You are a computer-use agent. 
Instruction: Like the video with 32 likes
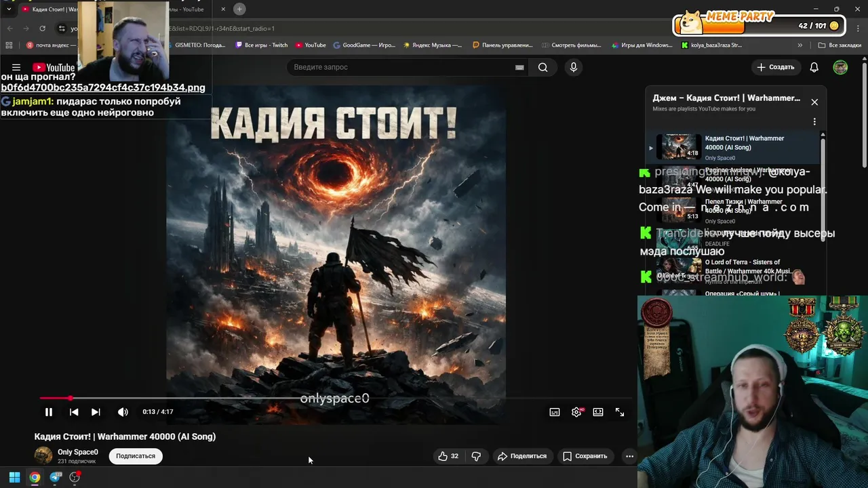pos(448,456)
